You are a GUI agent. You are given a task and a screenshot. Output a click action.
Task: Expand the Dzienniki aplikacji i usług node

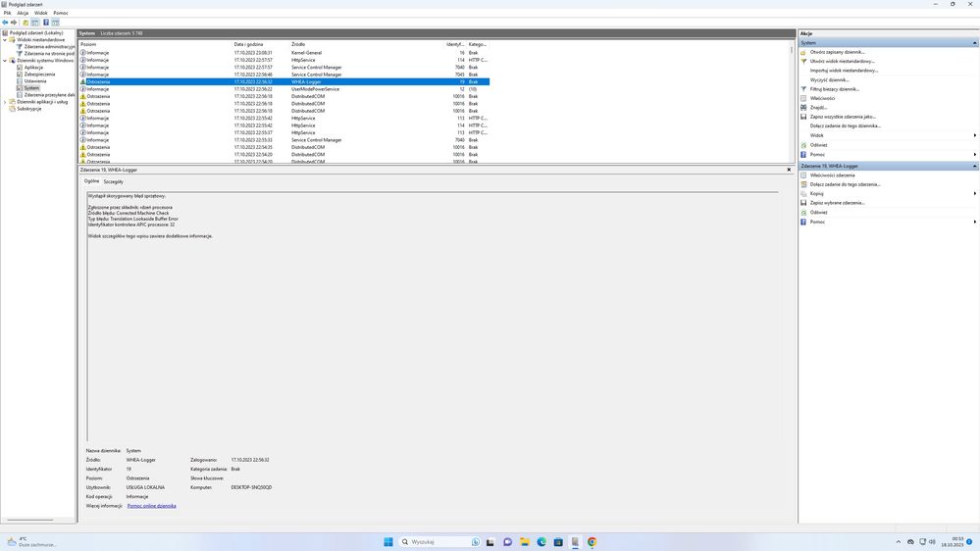point(5,102)
